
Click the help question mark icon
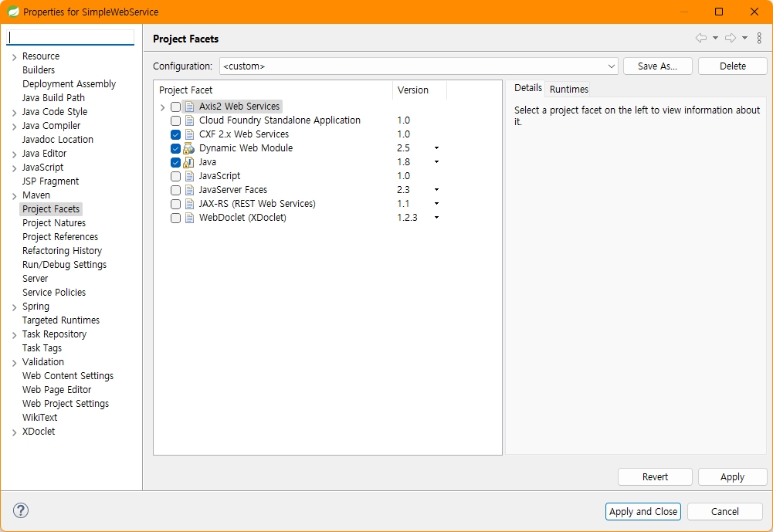(x=21, y=510)
